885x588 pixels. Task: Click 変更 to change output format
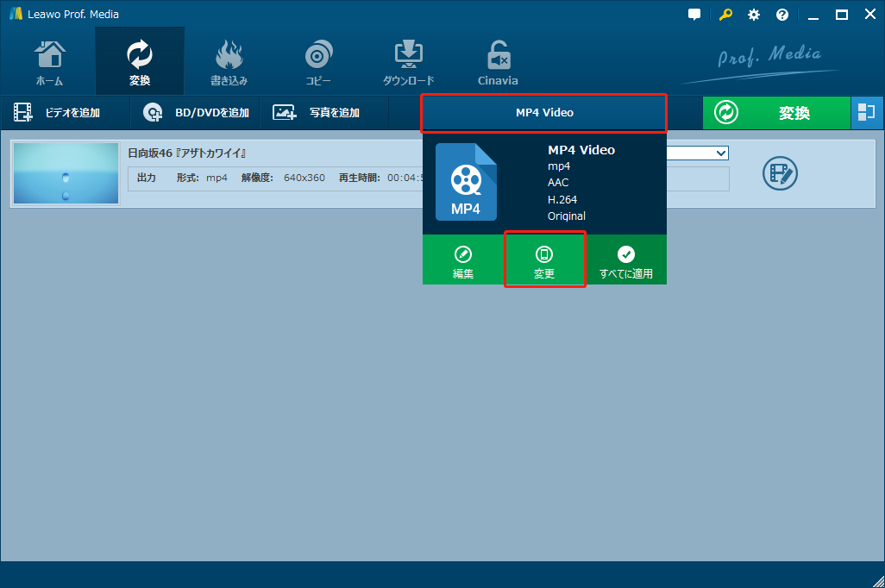click(544, 260)
